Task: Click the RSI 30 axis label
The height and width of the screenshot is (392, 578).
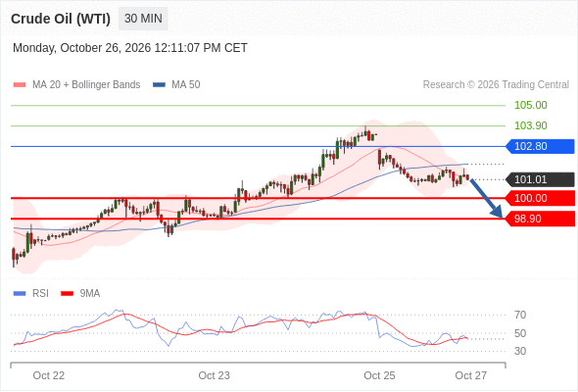Action: [520, 351]
